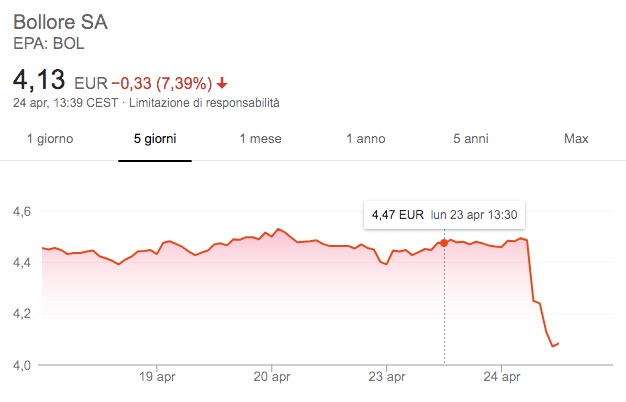Screen dimensions: 626x402
Task: Select the "EPA: BOL" ticker label
Action: point(47,43)
